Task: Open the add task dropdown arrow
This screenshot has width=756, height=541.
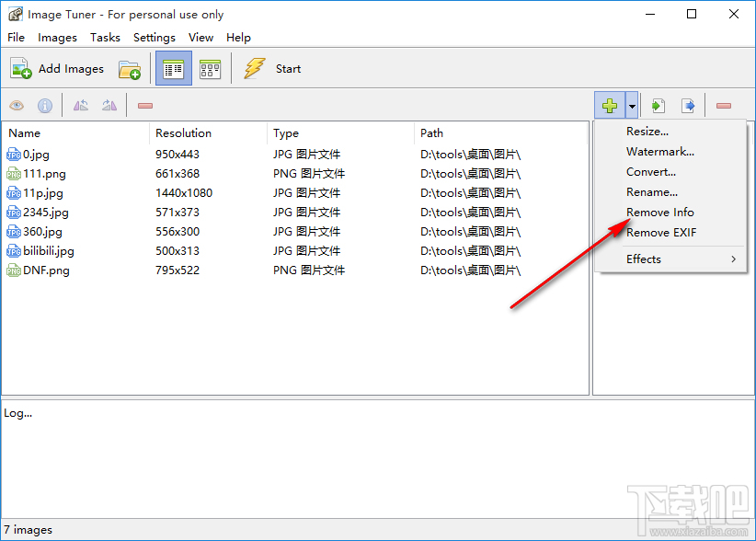Action: pos(632,106)
